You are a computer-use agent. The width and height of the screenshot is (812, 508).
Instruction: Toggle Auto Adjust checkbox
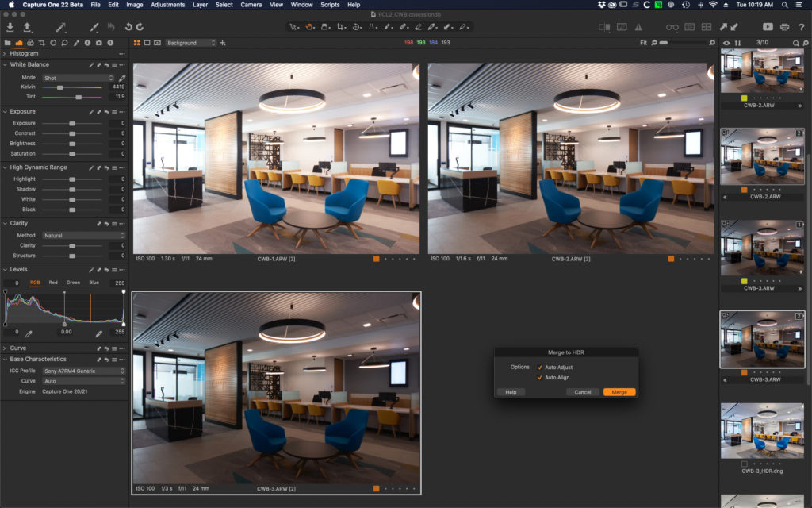(x=539, y=367)
